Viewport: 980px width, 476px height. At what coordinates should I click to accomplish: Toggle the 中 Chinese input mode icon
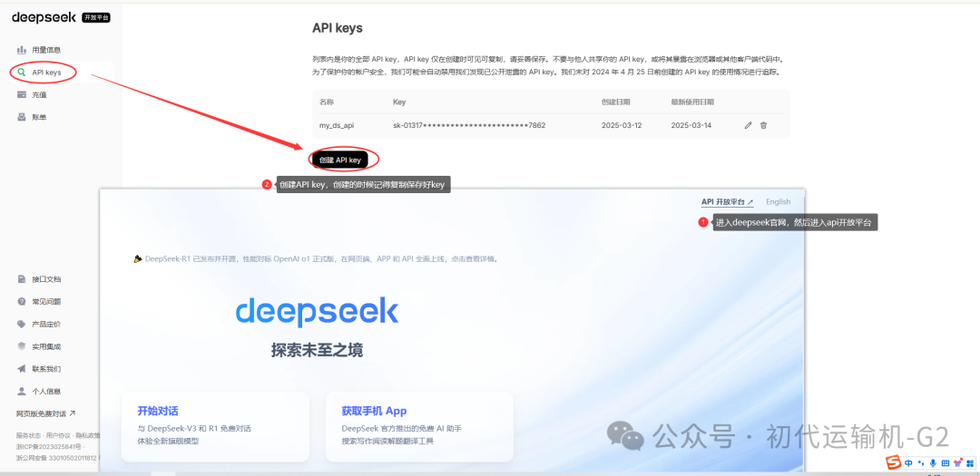pos(908,463)
